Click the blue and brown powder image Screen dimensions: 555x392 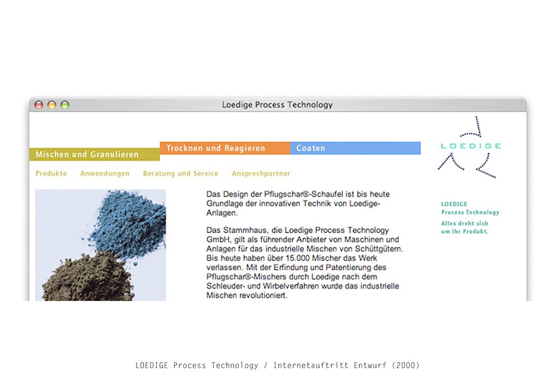coord(100,245)
